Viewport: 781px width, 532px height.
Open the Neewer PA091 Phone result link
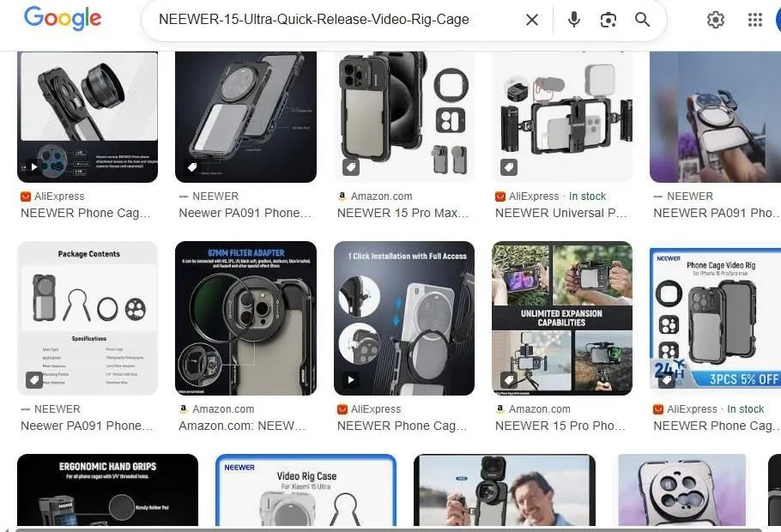(245, 213)
